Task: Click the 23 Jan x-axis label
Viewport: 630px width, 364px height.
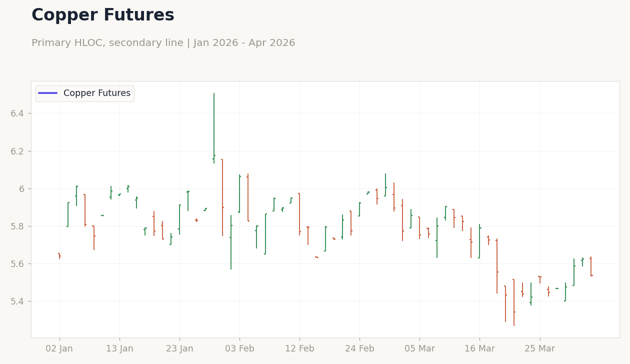Action: tap(179, 349)
